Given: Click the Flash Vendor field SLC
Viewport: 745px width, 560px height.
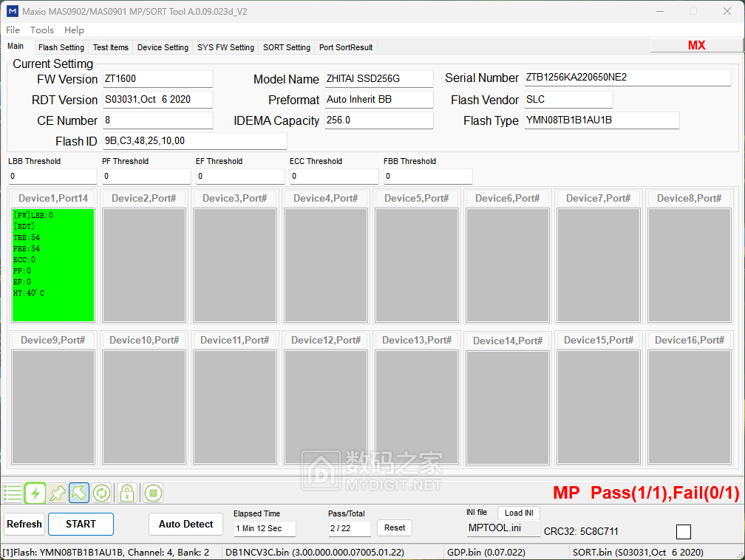Looking at the screenshot, I should [x=568, y=99].
